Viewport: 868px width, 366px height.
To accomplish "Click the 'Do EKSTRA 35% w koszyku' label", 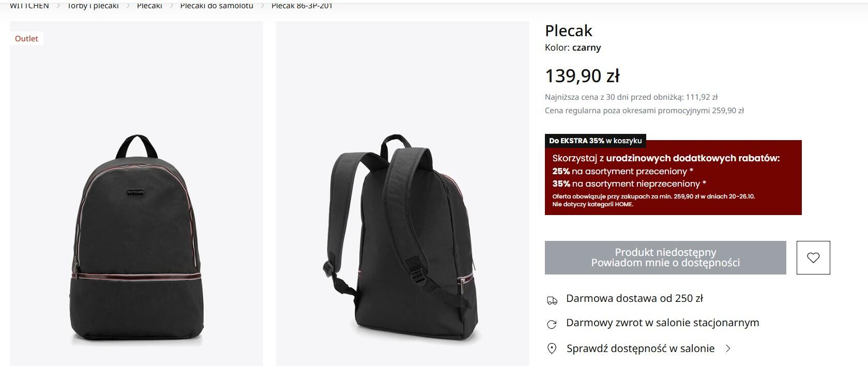I will point(596,141).
